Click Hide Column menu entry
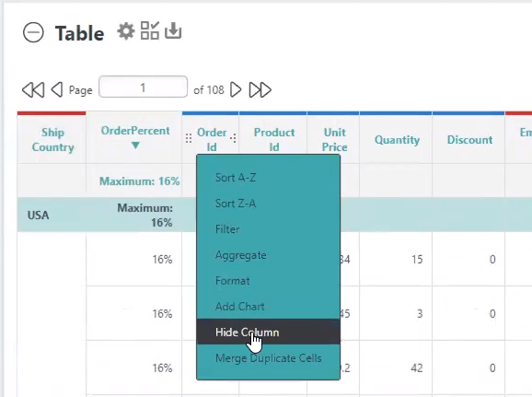This screenshot has height=397, width=532. [269, 332]
